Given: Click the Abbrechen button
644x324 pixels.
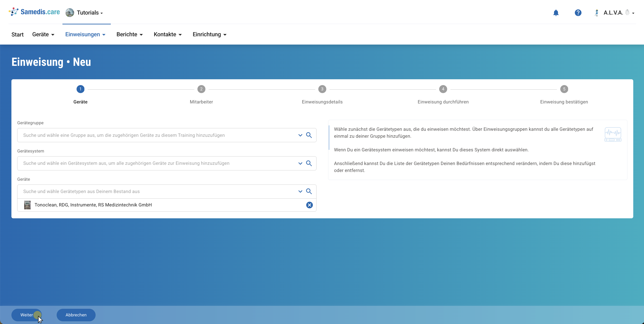Looking at the screenshot, I should pos(76,315).
